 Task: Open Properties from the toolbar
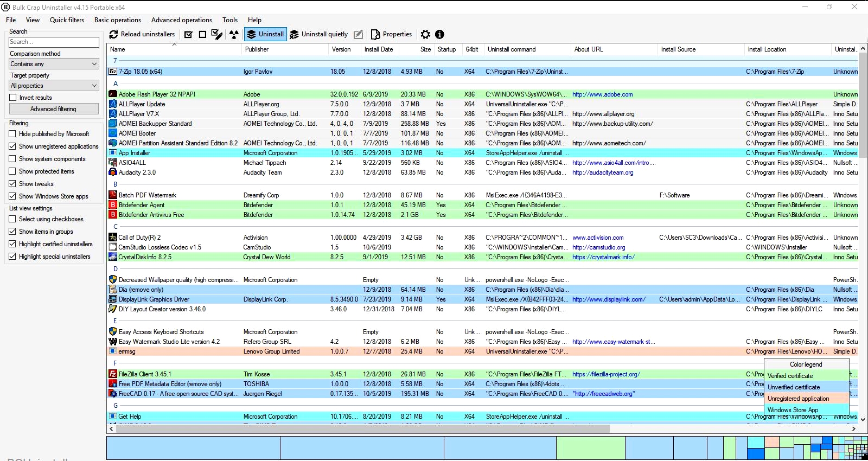[391, 34]
